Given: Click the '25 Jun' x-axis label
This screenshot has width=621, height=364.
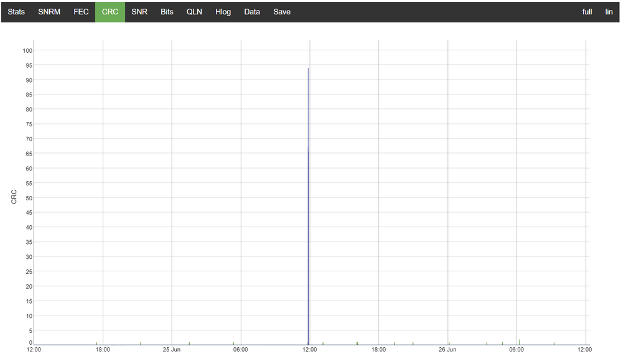Looking at the screenshot, I should coord(172,350).
